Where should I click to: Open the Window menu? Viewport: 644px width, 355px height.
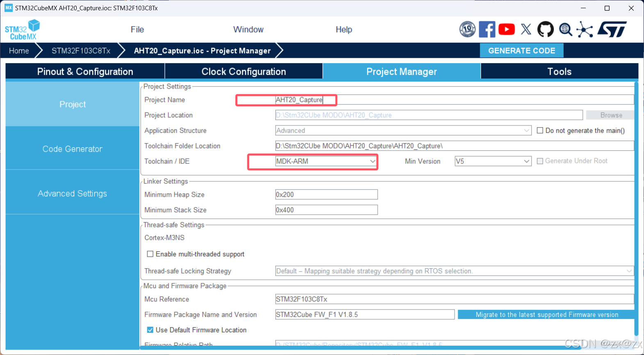[x=248, y=30]
